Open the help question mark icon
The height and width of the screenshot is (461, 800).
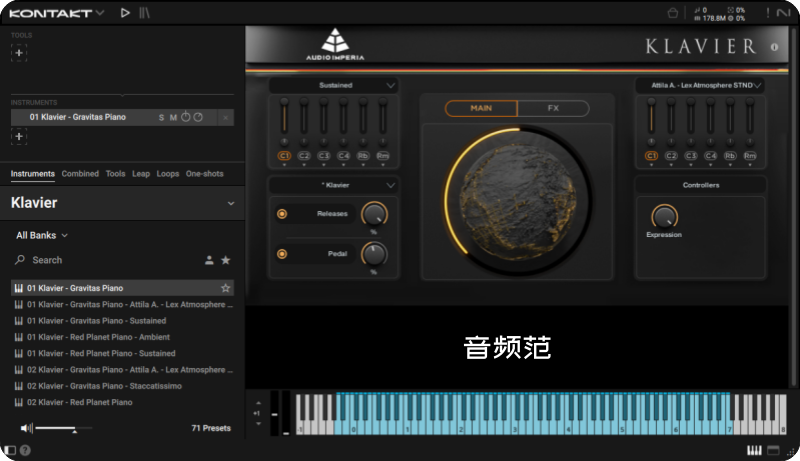coord(25,450)
